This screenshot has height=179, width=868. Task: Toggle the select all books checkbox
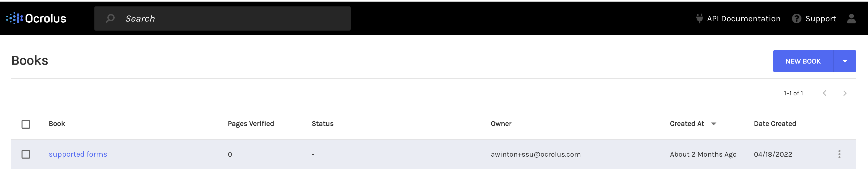click(x=26, y=124)
